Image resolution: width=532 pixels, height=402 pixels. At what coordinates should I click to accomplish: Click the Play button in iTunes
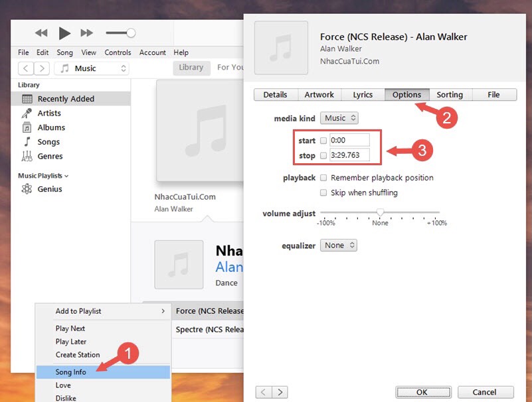pyautogui.click(x=64, y=33)
